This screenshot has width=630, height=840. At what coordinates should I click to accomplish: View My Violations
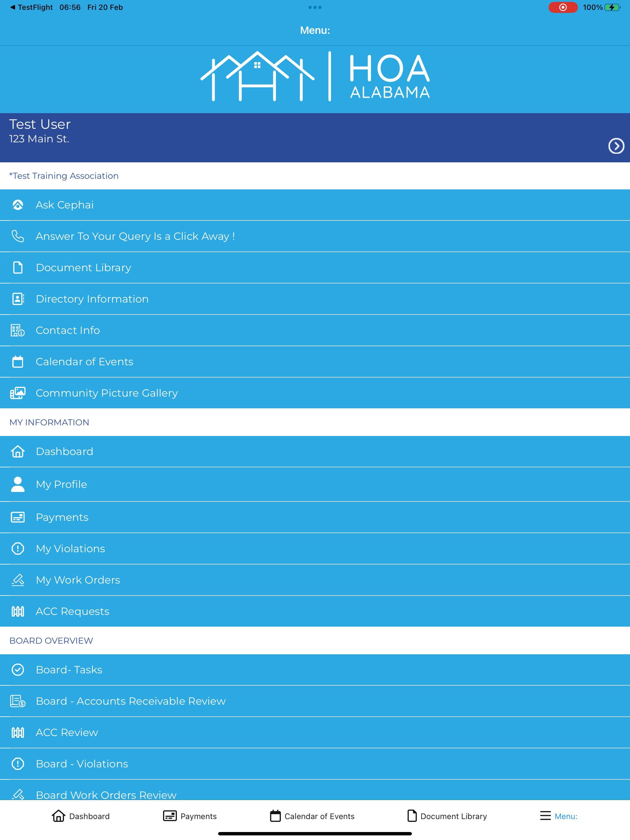[x=315, y=548]
